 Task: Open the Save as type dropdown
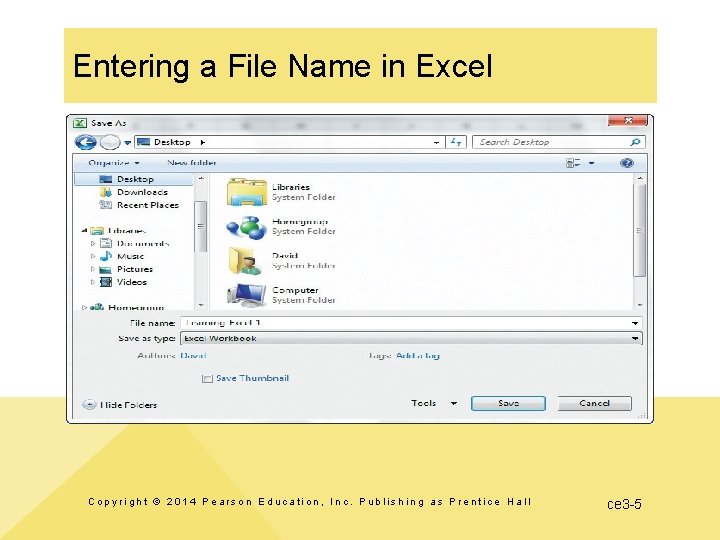411,338
